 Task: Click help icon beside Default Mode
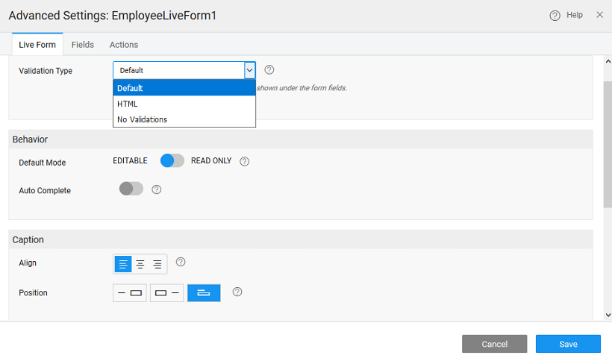click(x=244, y=161)
